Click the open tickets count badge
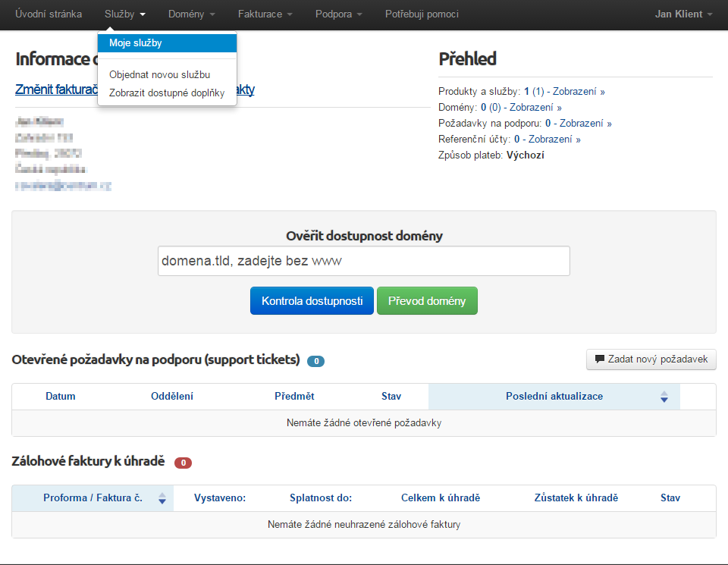The height and width of the screenshot is (565, 728). coord(315,361)
